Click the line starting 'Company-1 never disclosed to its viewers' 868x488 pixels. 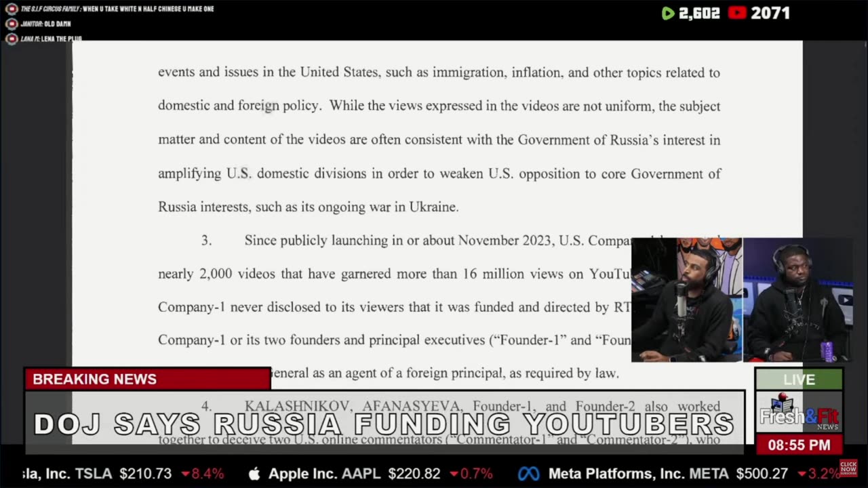[x=395, y=307]
